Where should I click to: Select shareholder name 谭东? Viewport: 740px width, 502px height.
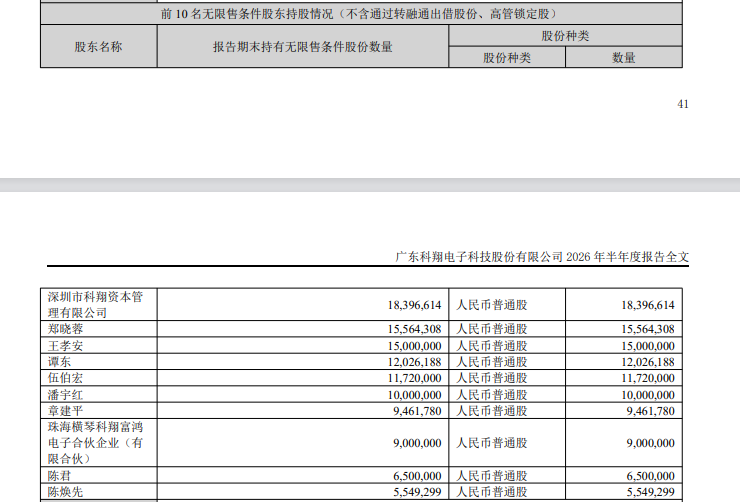59,362
